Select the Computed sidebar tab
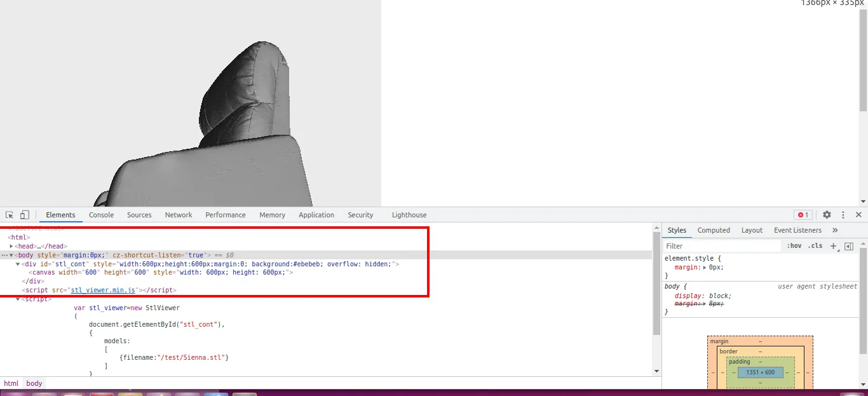The image size is (868, 396). point(714,230)
